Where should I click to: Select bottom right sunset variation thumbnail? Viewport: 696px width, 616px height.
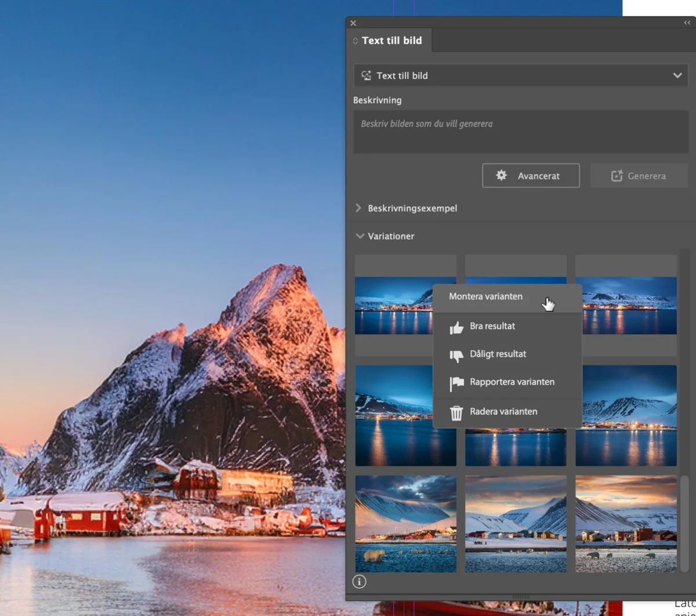click(x=626, y=524)
